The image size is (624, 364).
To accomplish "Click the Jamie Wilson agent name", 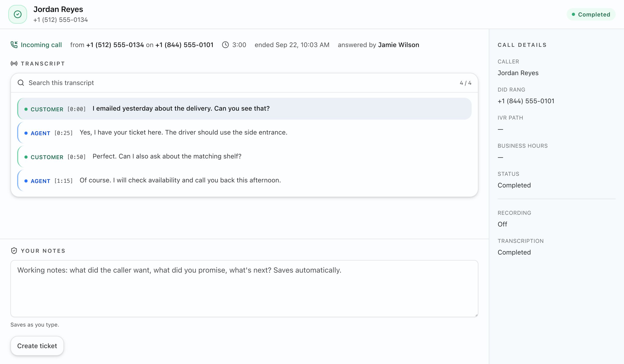I will point(399,45).
